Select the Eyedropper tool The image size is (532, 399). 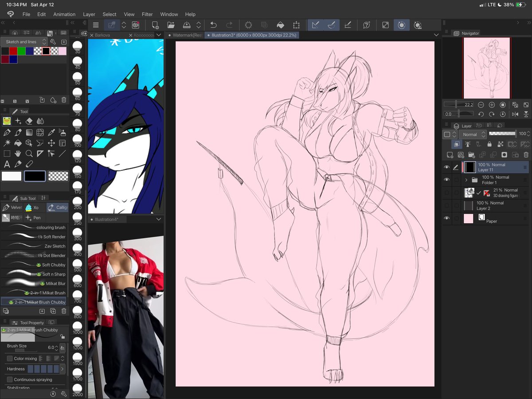(51, 132)
